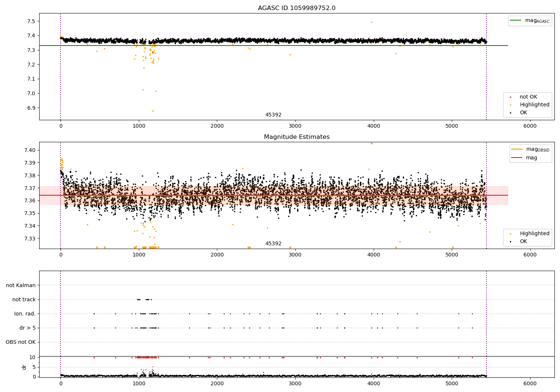Click x-axis tick '1000' under middle plot
Screen dimensions: 560x392
[x=139, y=255]
